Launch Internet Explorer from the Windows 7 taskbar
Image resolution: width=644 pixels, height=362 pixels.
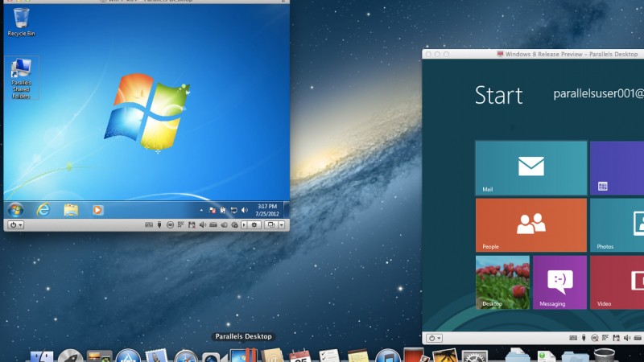(x=43, y=209)
